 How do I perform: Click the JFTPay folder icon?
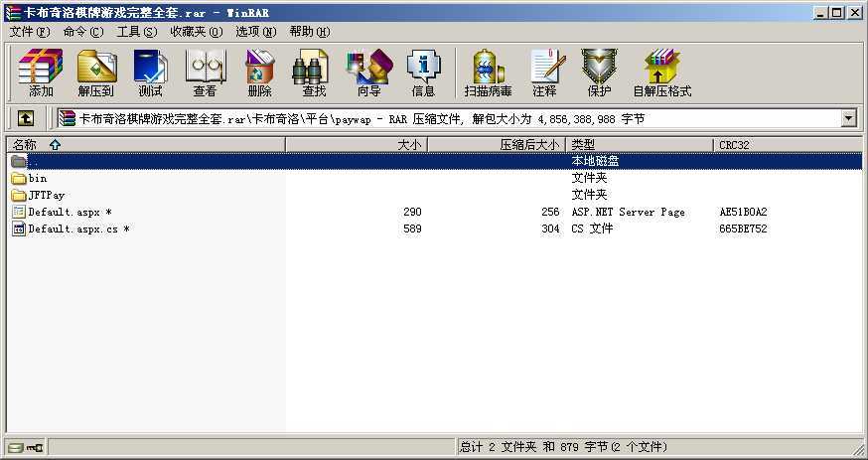[x=19, y=195]
